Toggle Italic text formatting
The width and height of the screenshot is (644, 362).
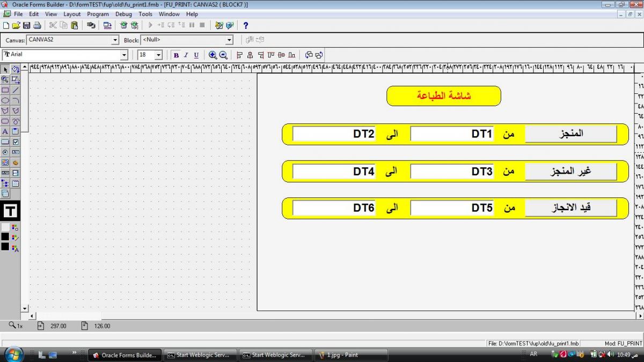[x=186, y=55]
